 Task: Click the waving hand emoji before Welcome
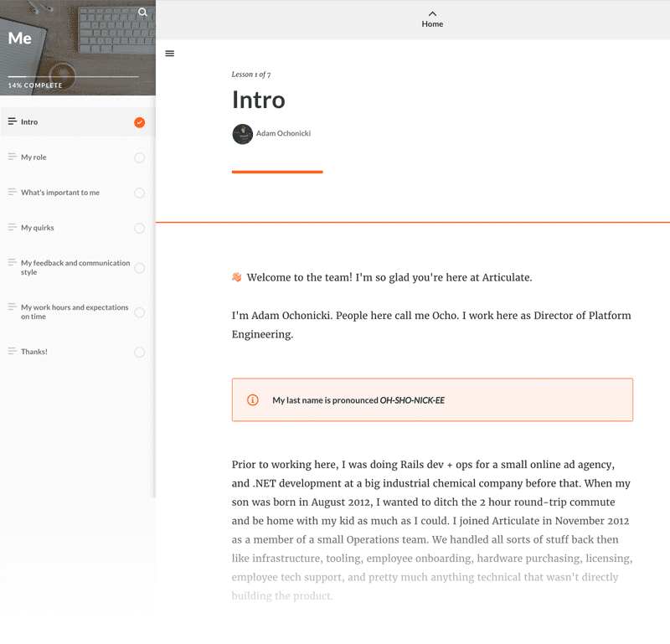pyautogui.click(x=237, y=277)
